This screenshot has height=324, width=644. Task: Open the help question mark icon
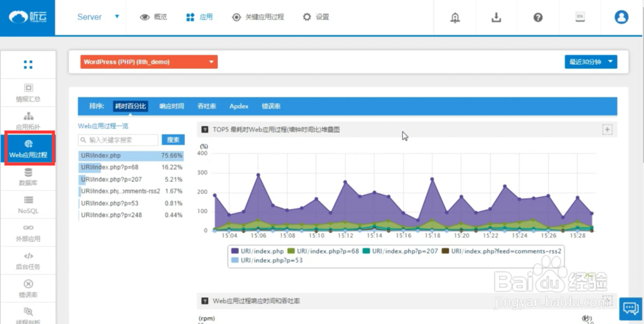click(x=538, y=17)
